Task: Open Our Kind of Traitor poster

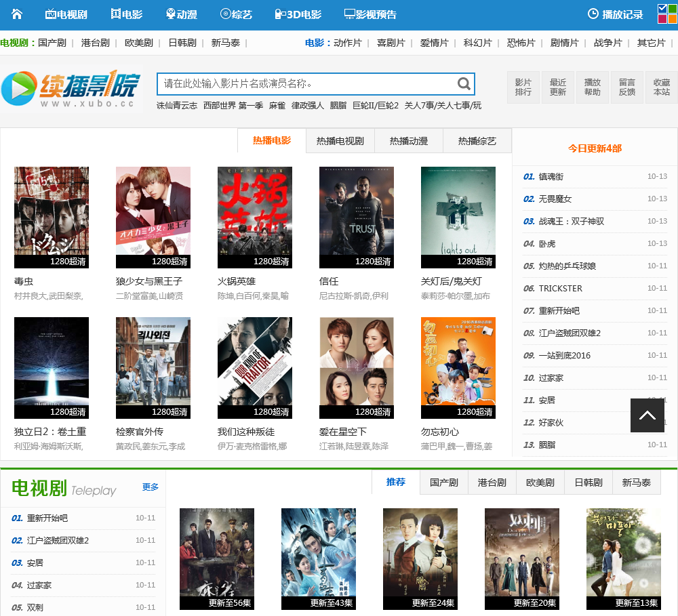Action: [x=255, y=368]
